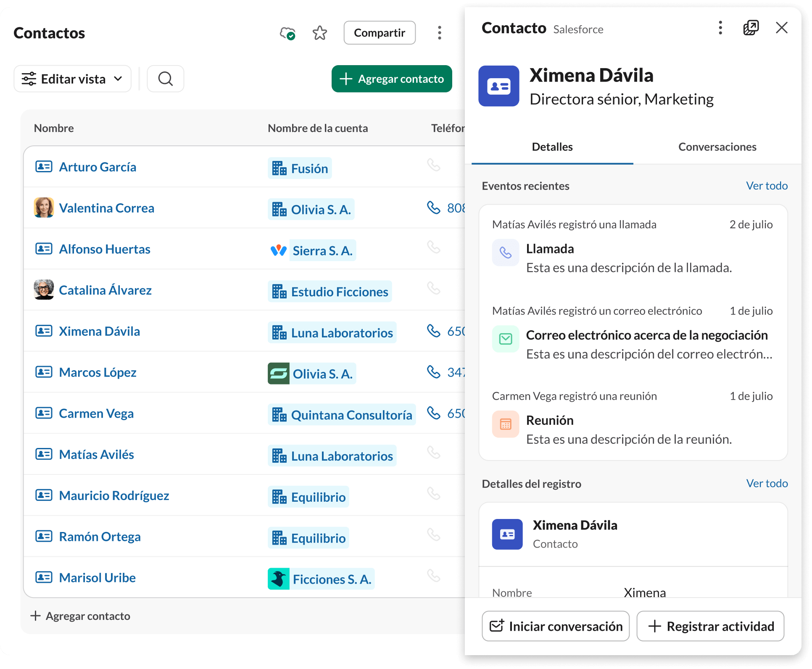Click phone icon in Valentina Correa row
Viewport: 812px width, 669px height.
click(433, 208)
